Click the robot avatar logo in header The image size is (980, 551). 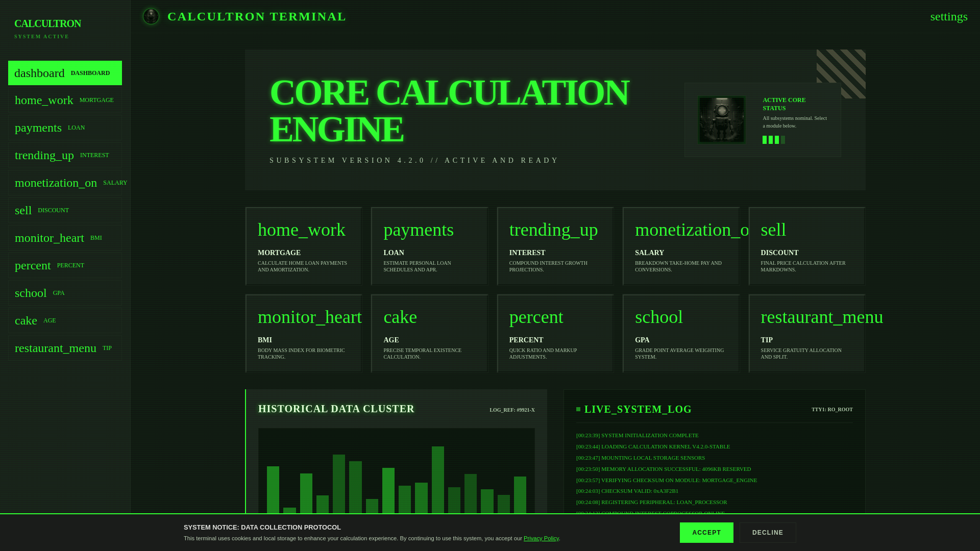click(151, 16)
